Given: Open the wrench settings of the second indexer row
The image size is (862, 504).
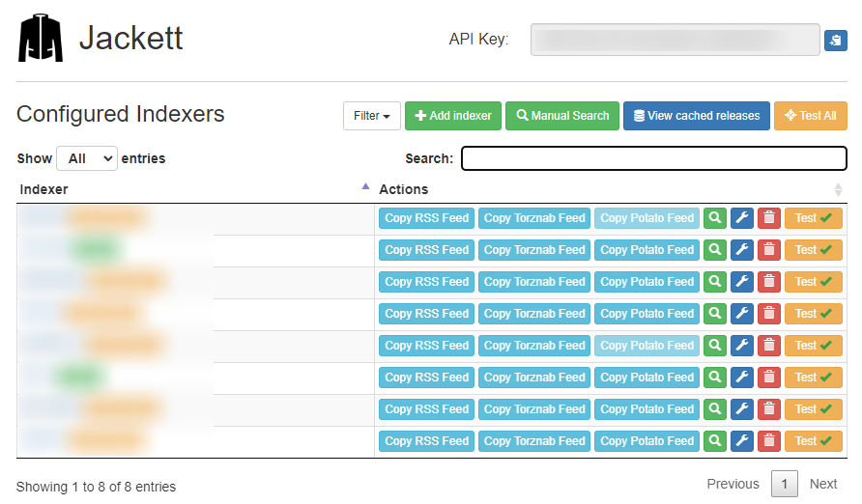Looking at the screenshot, I should click(741, 250).
